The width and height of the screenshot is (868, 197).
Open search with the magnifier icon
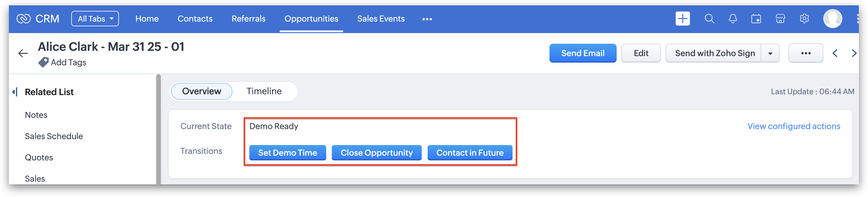click(x=709, y=19)
